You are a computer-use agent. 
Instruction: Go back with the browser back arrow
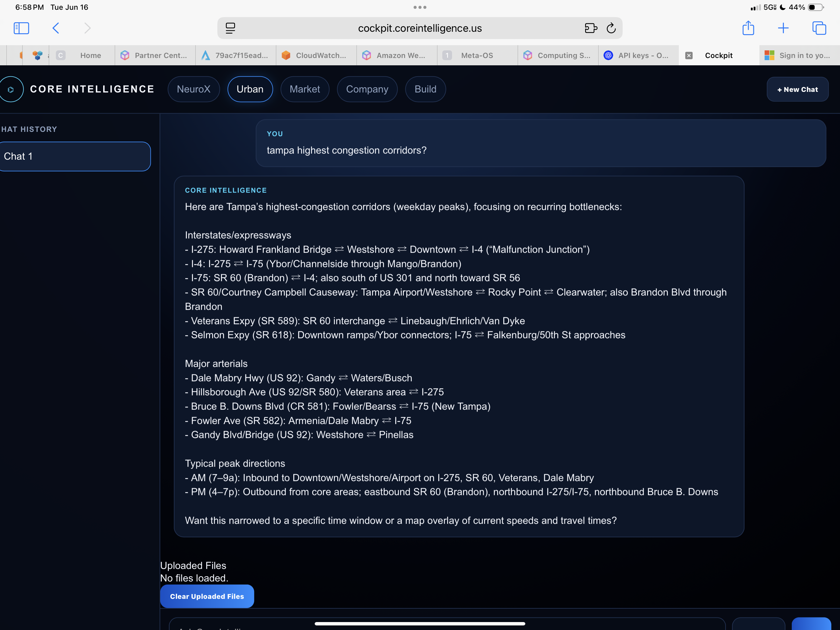56,28
